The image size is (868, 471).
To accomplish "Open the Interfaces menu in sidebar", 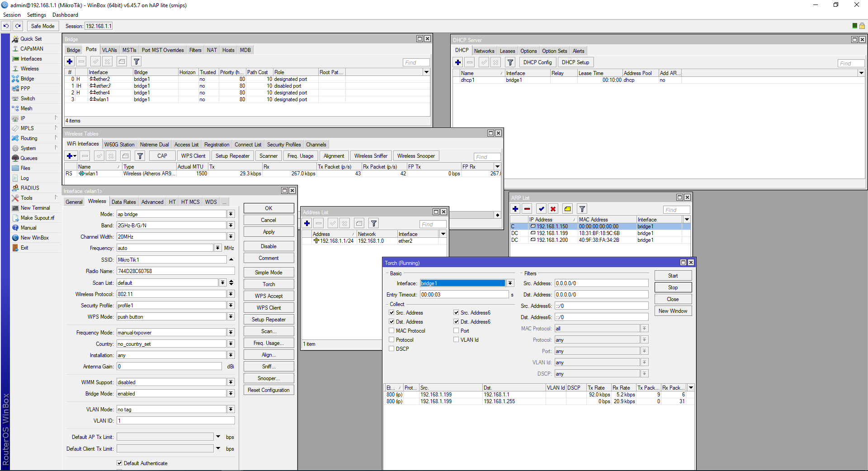I will 31,59.
